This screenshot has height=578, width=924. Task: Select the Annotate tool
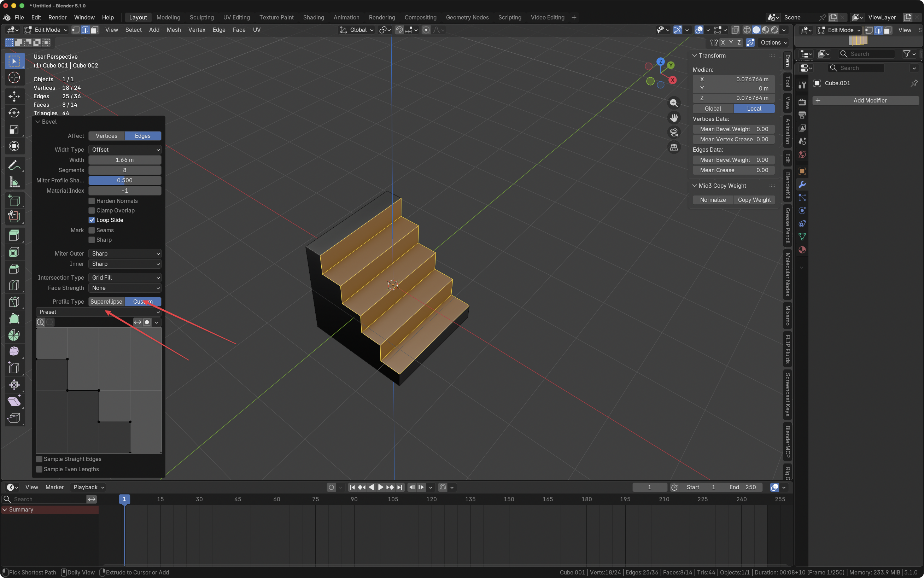14,165
